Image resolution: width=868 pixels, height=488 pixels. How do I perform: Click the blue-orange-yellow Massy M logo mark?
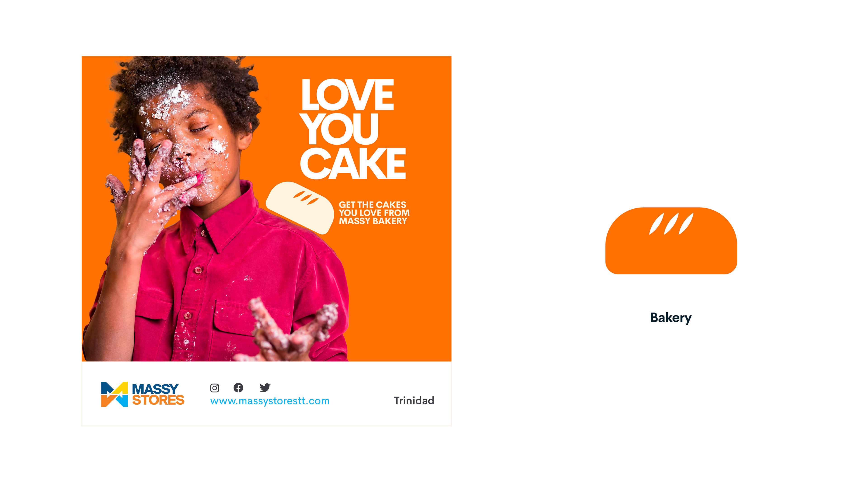(x=115, y=394)
